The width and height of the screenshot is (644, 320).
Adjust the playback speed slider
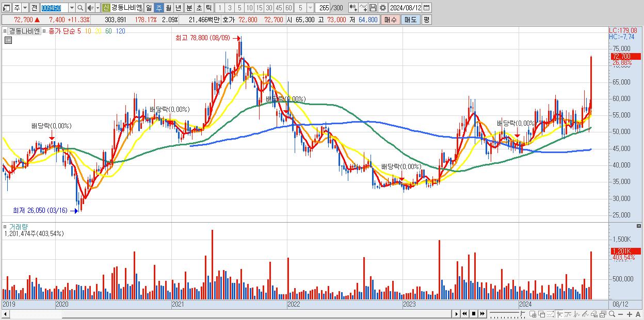click(507, 314)
